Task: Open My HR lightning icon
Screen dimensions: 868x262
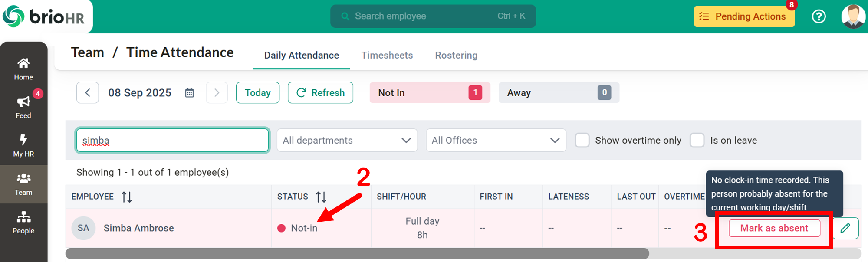Action: click(x=23, y=140)
